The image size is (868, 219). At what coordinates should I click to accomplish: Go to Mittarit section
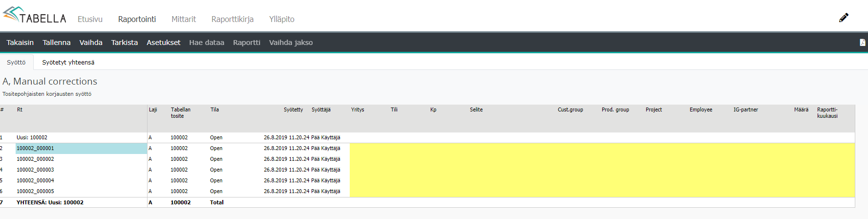[184, 19]
